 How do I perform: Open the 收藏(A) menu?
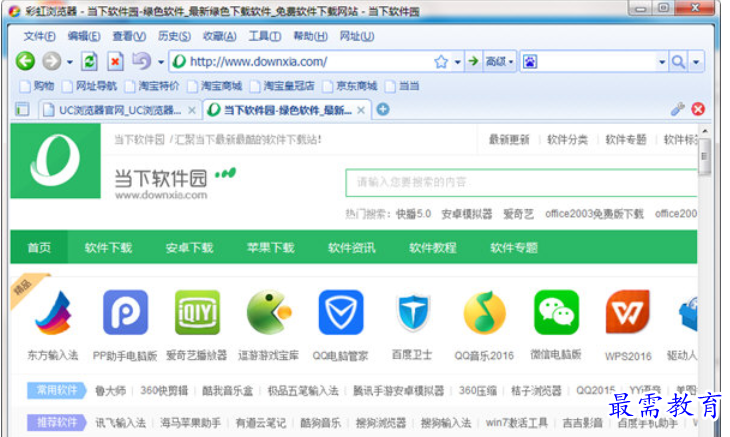(219, 36)
